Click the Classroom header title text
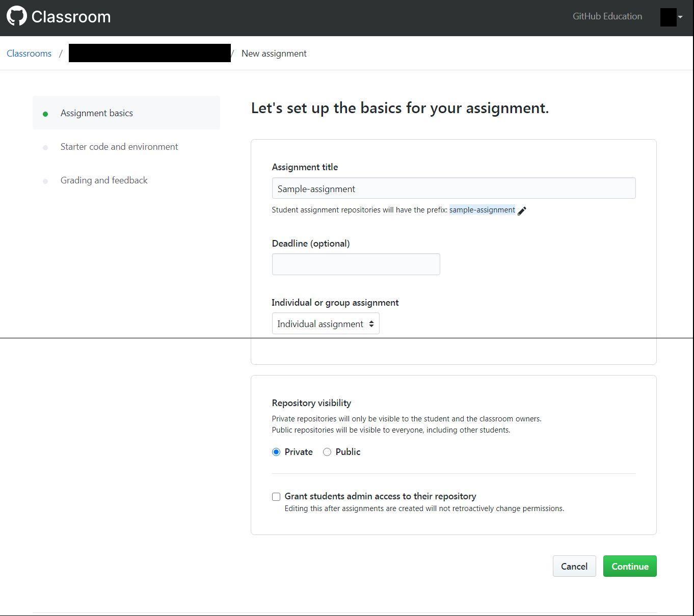The image size is (694, 616). pyautogui.click(x=71, y=17)
